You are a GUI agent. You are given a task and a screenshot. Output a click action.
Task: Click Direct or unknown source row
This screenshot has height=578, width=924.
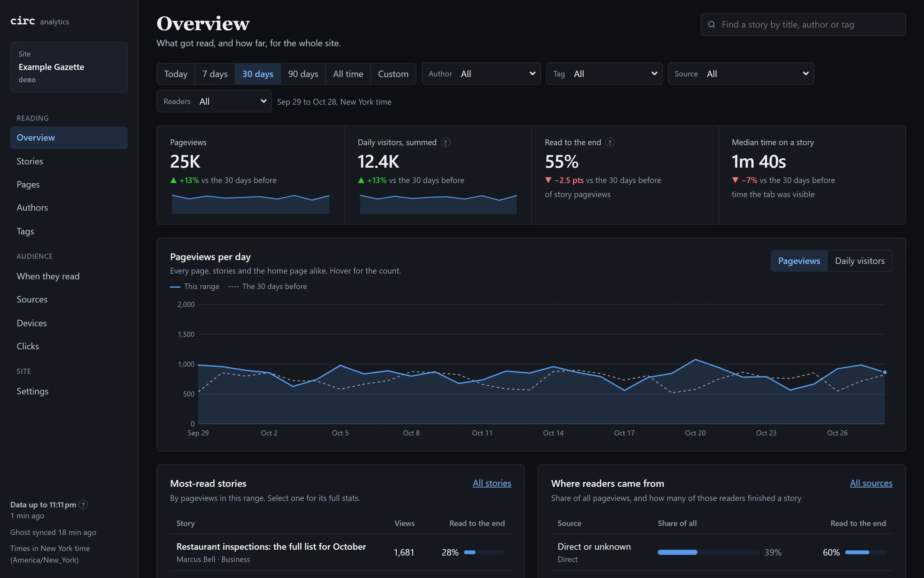tap(722, 552)
